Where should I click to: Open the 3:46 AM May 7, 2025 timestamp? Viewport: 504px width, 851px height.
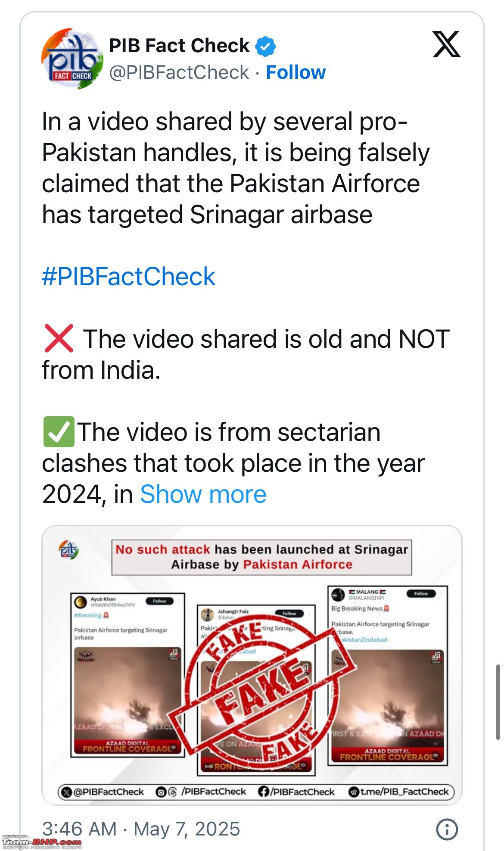[141, 829]
